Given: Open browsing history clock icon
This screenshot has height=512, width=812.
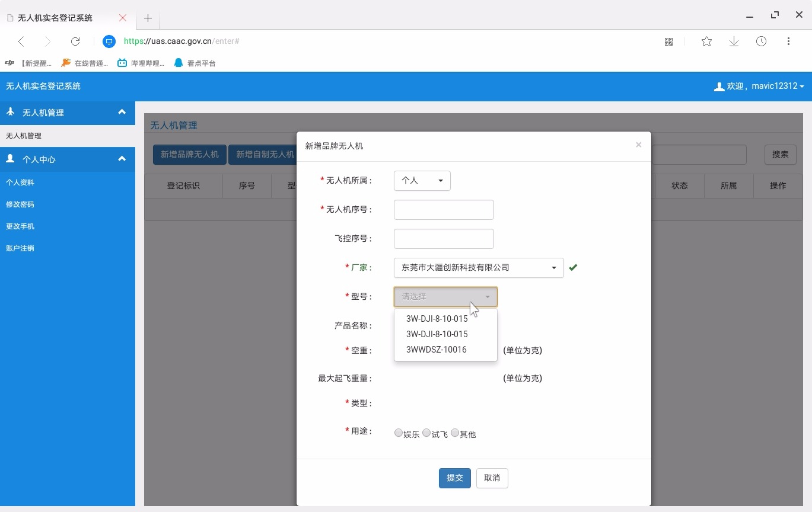Looking at the screenshot, I should [x=761, y=41].
